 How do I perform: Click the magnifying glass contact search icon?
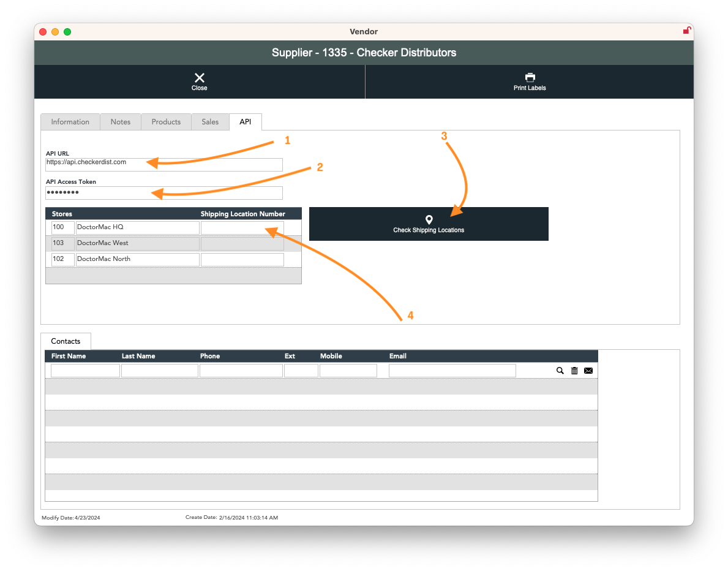560,371
